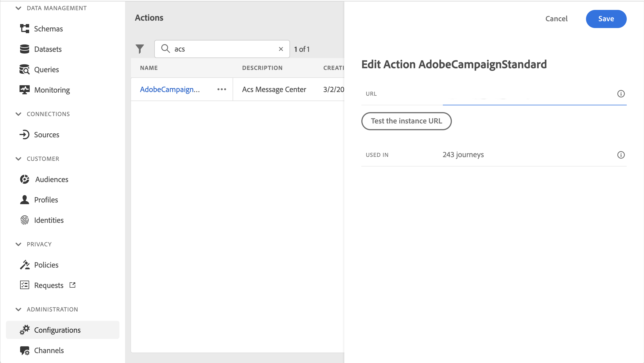
Task: Click the Save button
Action: [x=606, y=19]
